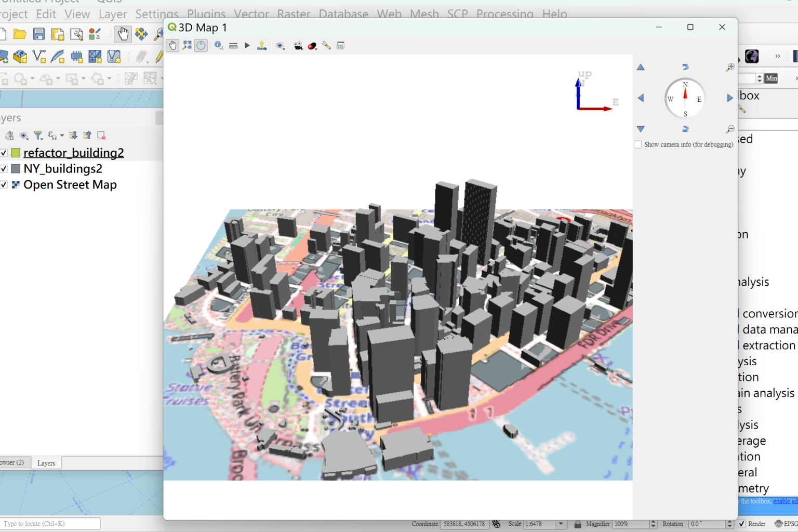Open the scale dropdown in status bar
The image size is (798, 532).
click(561, 524)
